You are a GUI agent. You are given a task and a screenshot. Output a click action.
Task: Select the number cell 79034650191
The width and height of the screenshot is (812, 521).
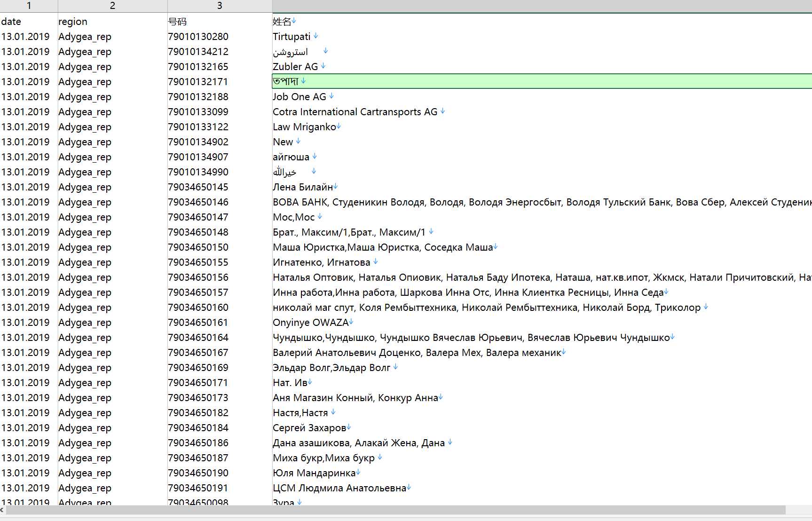click(x=220, y=488)
